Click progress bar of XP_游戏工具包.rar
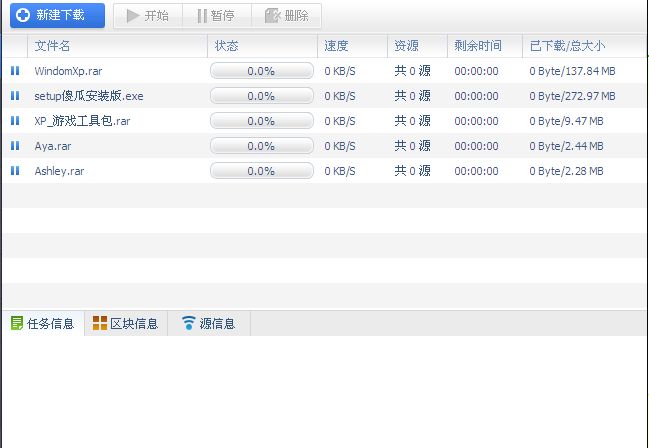The width and height of the screenshot is (649, 448). pos(262,120)
